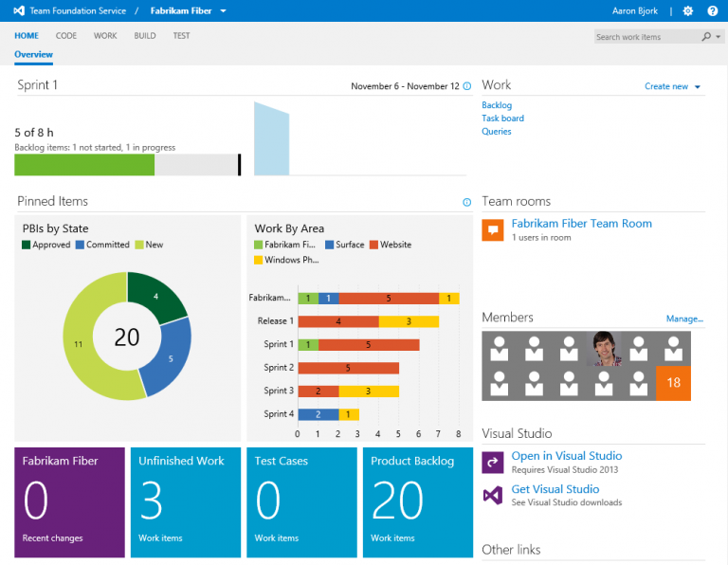This screenshot has height=565, width=728.
Task: Open the search options dropdown arrow
Action: (718, 37)
